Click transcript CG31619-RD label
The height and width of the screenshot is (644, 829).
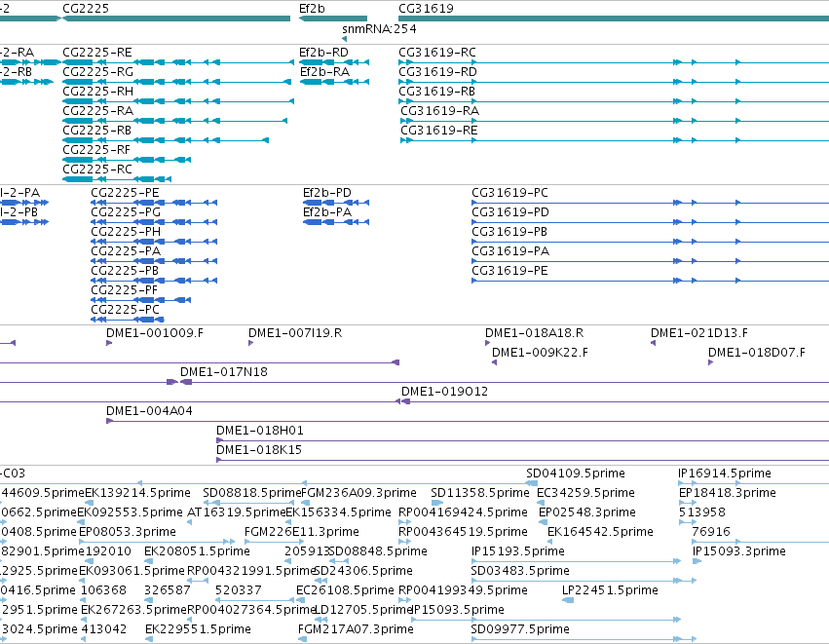(x=437, y=72)
